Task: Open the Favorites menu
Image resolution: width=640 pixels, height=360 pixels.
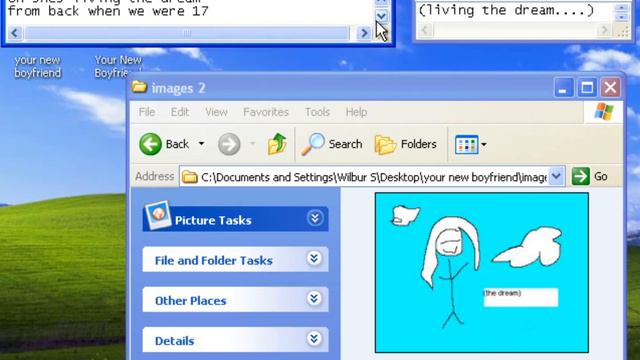Action: (266, 112)
